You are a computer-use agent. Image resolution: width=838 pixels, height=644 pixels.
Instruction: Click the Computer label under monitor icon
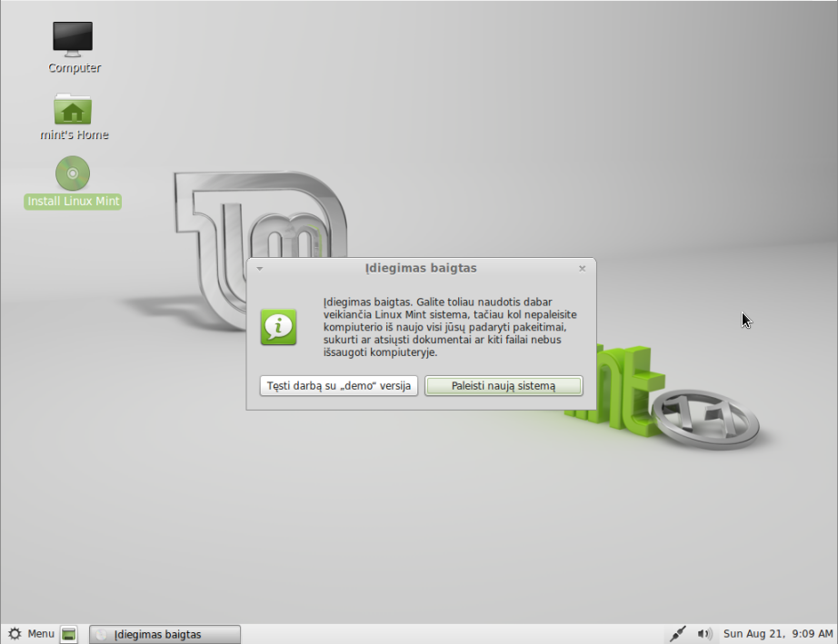click(75, 68)
